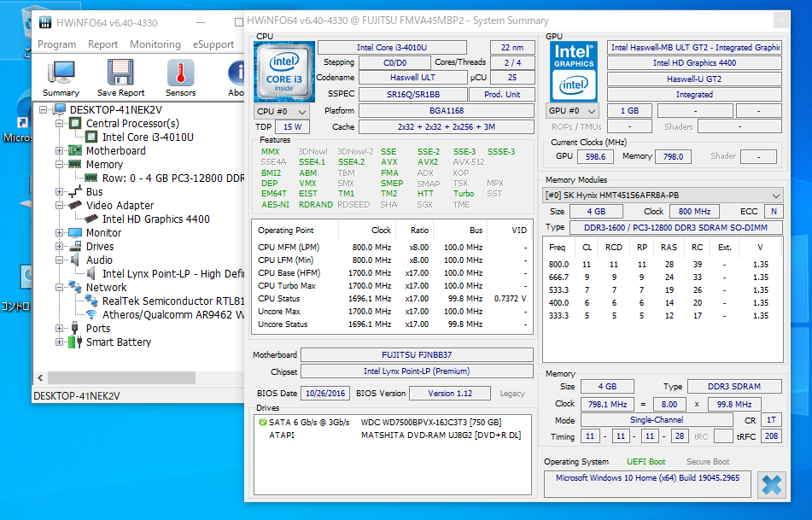Open the CPU #0 dropdown
This screenshot has height=520, width=812.
pyautogui.click(x=282, y=111)
